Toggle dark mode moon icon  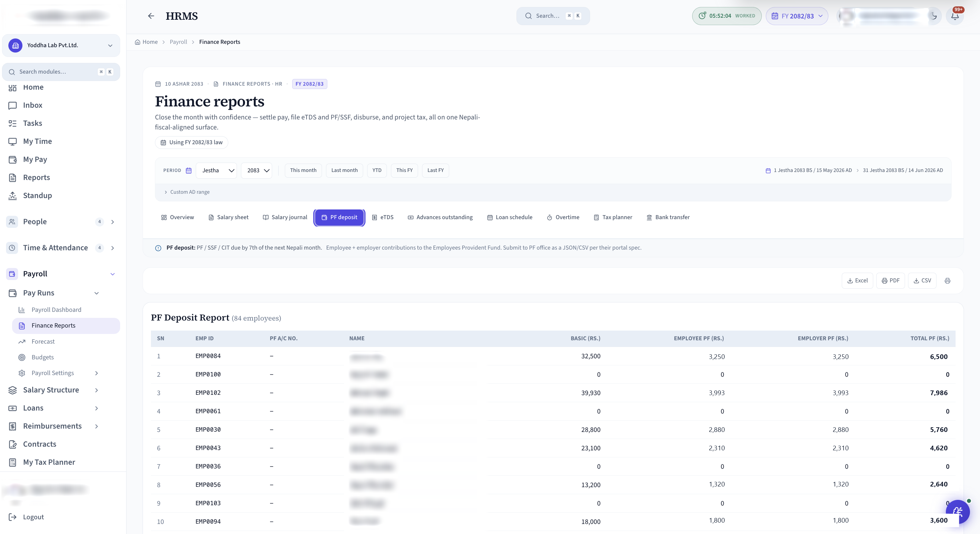pyautogui.click(x=933, y=16)
